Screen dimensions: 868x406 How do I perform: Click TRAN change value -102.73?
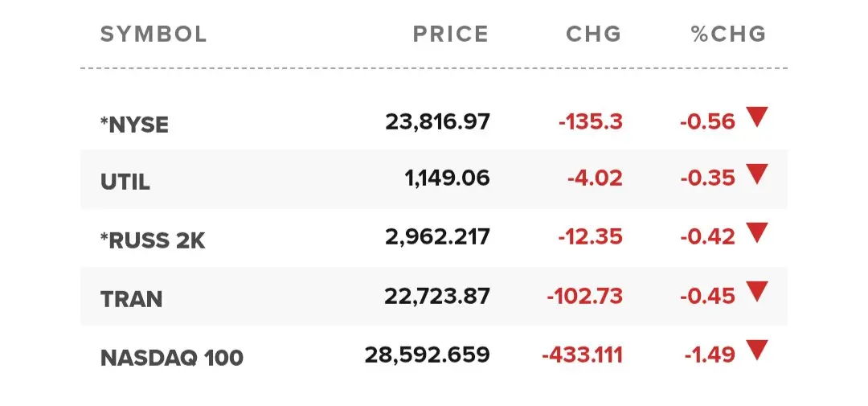point(584,297)
